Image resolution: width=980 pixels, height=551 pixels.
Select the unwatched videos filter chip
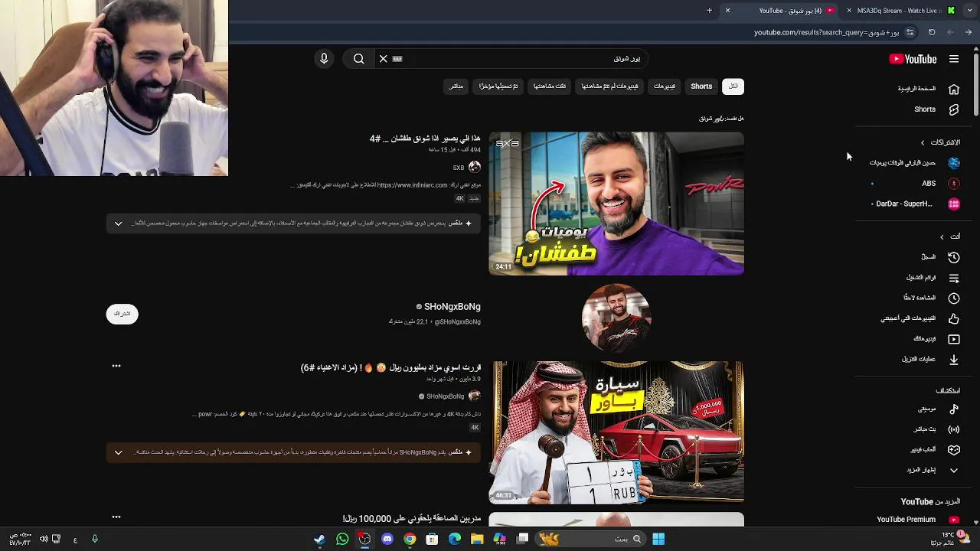(609, 86)
